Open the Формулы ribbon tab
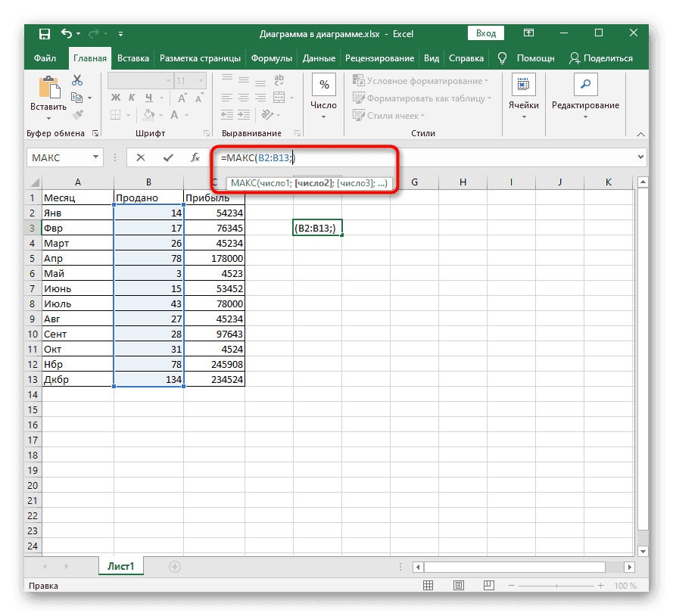The height and width of the screenshot is (616, 673). (x=272, y=58)
